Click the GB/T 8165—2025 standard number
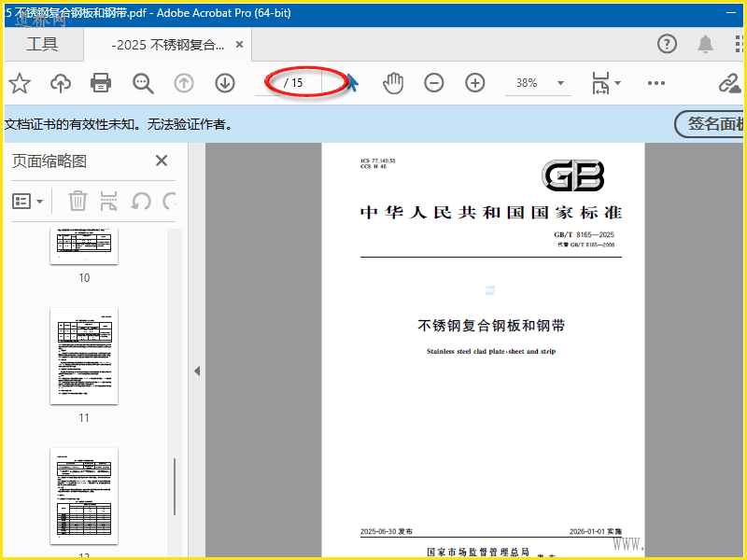The width and height of the screenshot is (747, 560). 584,234
